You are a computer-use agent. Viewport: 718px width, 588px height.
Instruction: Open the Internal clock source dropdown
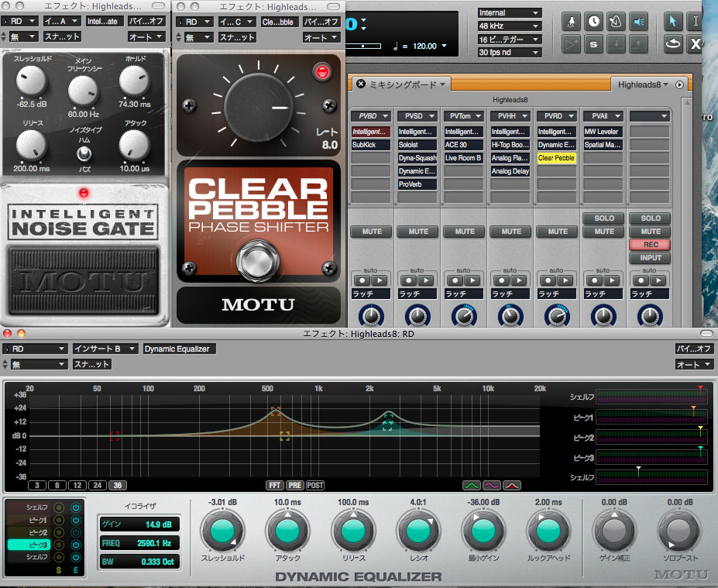tap(509, 13)
